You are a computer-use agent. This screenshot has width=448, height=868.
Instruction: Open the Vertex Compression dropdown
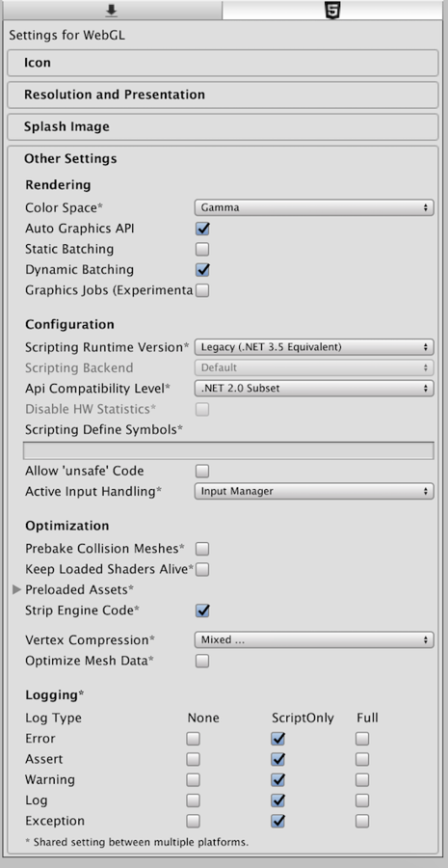(x=314, y=640)
